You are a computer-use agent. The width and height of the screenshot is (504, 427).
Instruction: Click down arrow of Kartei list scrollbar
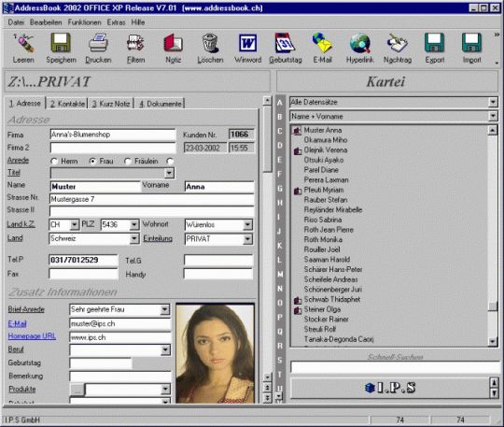493,341
